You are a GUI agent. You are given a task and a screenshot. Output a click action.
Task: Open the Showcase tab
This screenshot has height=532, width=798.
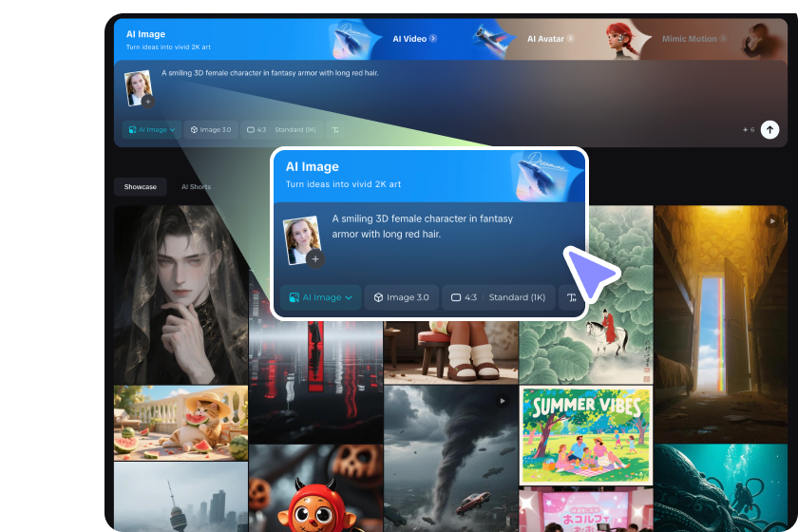click(141, 187)
